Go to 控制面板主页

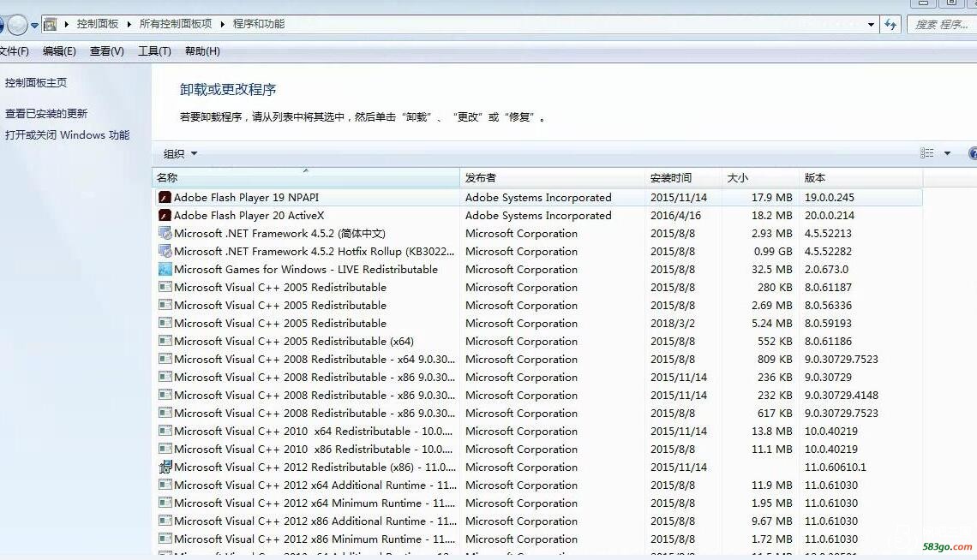pyautogui.click(x=36, y=83)
